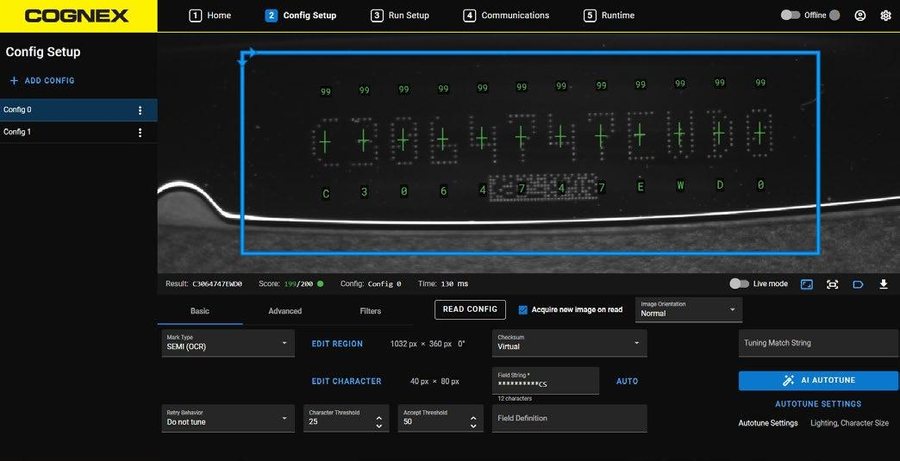Click the time value 130 ms

click(x=455, y=284)
